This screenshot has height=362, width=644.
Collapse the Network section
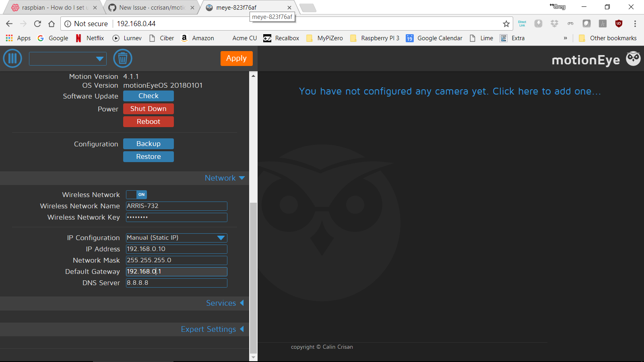point(224,178)
